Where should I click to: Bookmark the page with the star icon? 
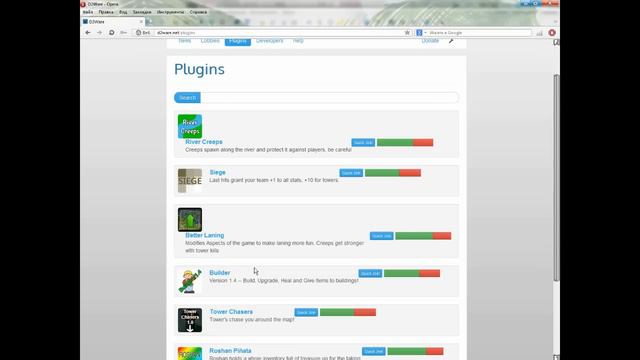407,33
